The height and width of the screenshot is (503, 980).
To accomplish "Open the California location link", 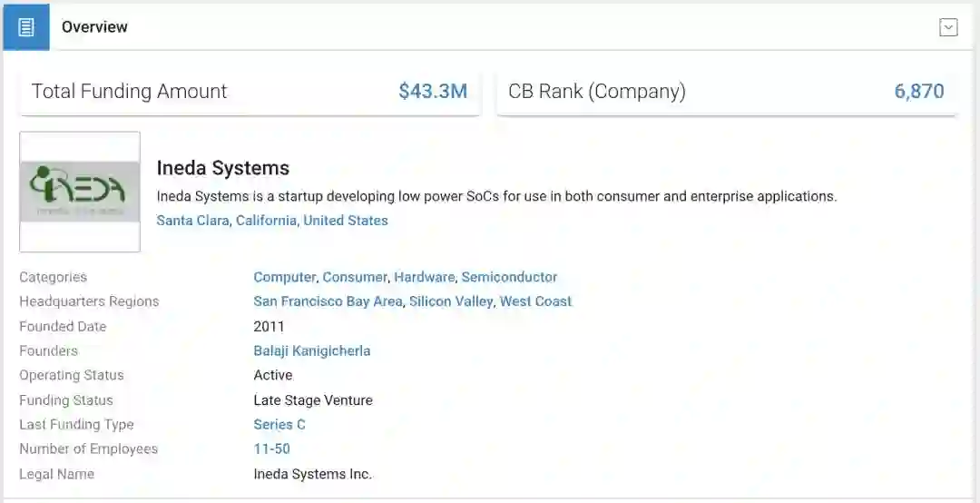I will (x=266, y=221).
